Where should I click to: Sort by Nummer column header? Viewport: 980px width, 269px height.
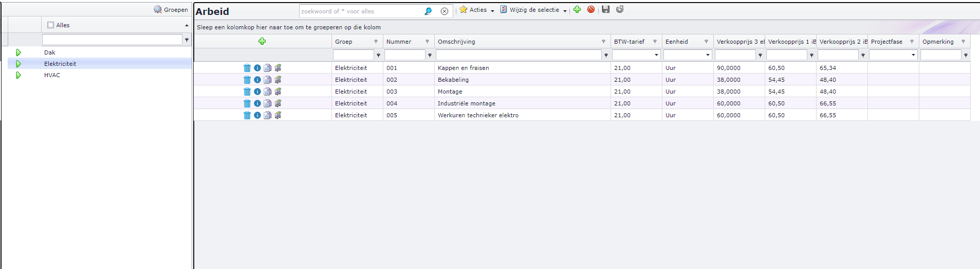[x=399, y=42]
